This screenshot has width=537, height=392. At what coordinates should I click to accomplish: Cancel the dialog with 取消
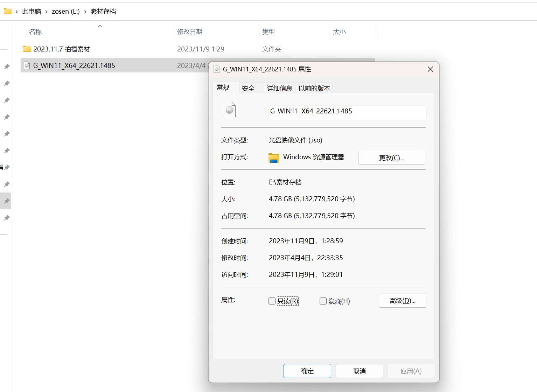(x=360, y=371)
